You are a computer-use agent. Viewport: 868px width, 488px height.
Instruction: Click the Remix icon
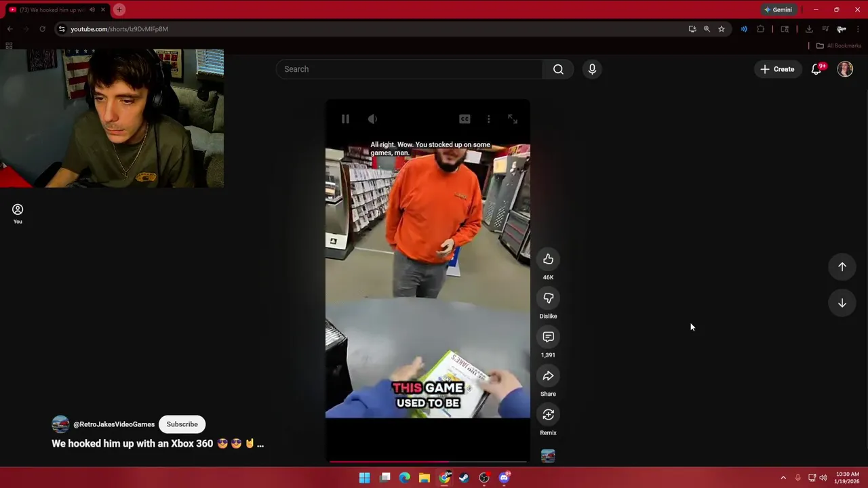548,415
